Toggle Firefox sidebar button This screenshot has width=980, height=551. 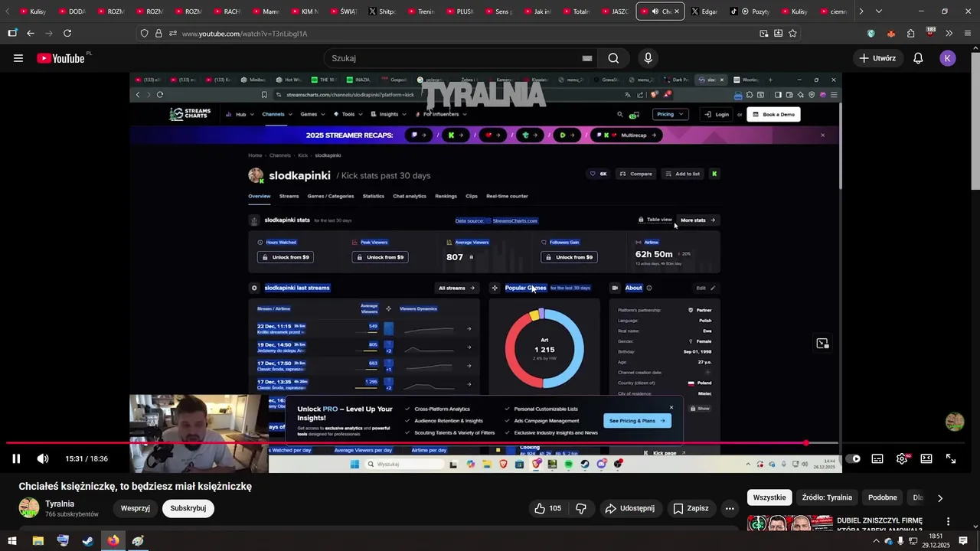tap(12, 34)
